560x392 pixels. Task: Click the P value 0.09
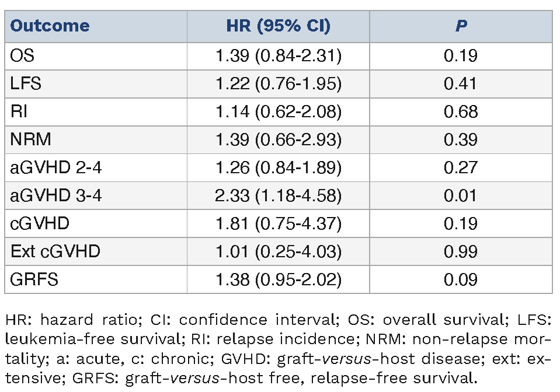coord(461,280)
